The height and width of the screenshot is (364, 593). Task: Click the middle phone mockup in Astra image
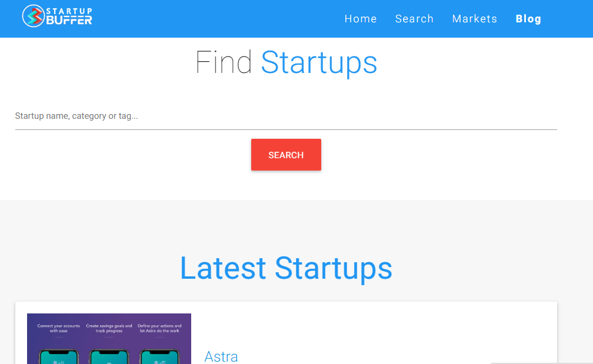point(109,356)
